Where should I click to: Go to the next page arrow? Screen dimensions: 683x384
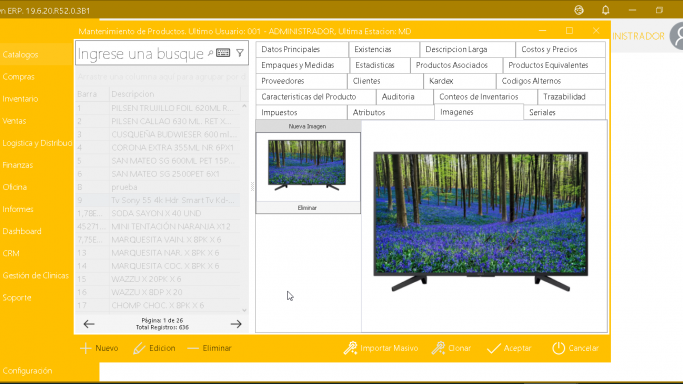[x=236, y=324]
